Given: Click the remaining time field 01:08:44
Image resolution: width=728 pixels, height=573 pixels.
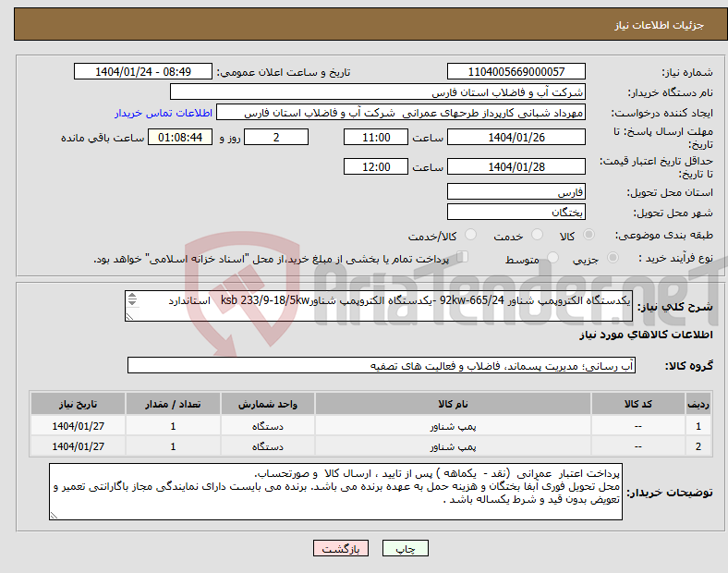Looking at the screenshot, I should 180,138.
